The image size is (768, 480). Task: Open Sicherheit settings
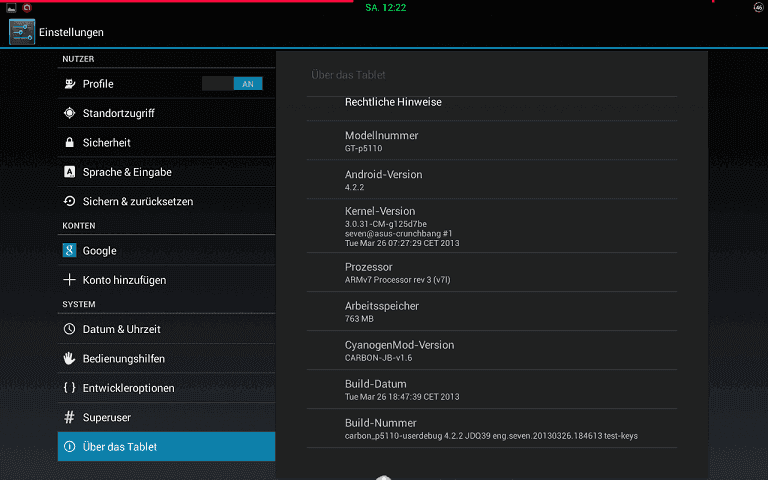[x=166, y=143]
